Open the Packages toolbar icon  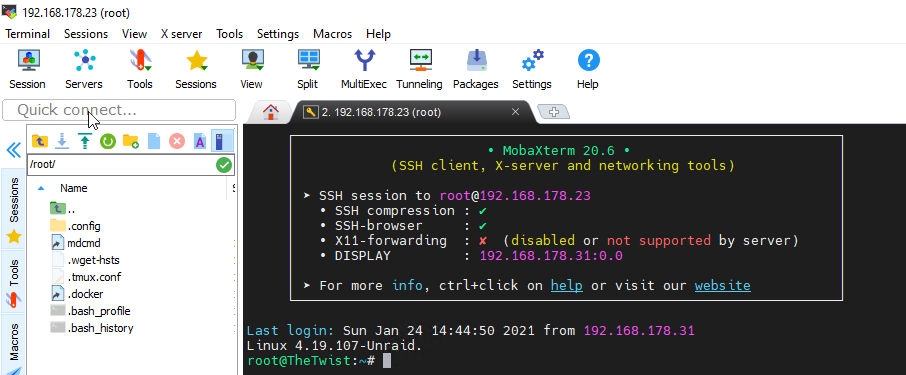(476, 69)
